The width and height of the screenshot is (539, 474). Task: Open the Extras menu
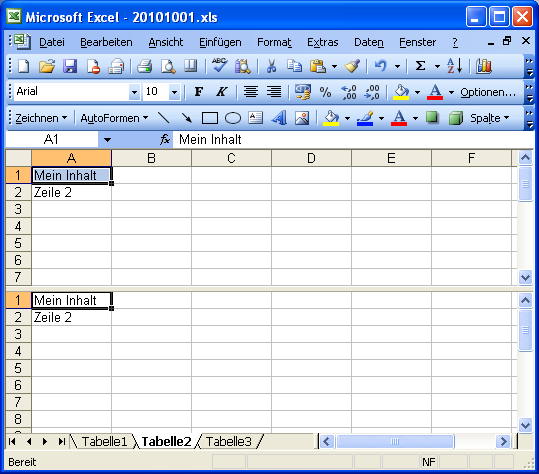322,42
